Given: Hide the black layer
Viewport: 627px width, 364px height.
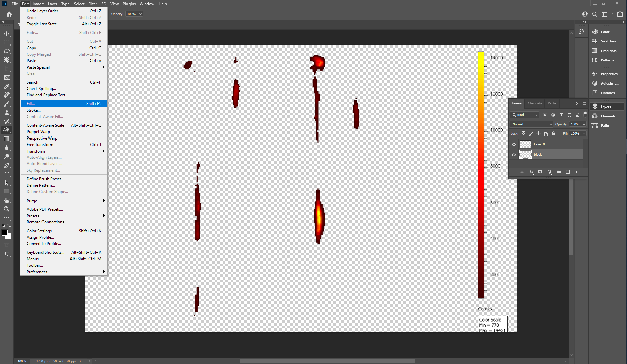Looking at the screenshot, I should click(514, 155).
